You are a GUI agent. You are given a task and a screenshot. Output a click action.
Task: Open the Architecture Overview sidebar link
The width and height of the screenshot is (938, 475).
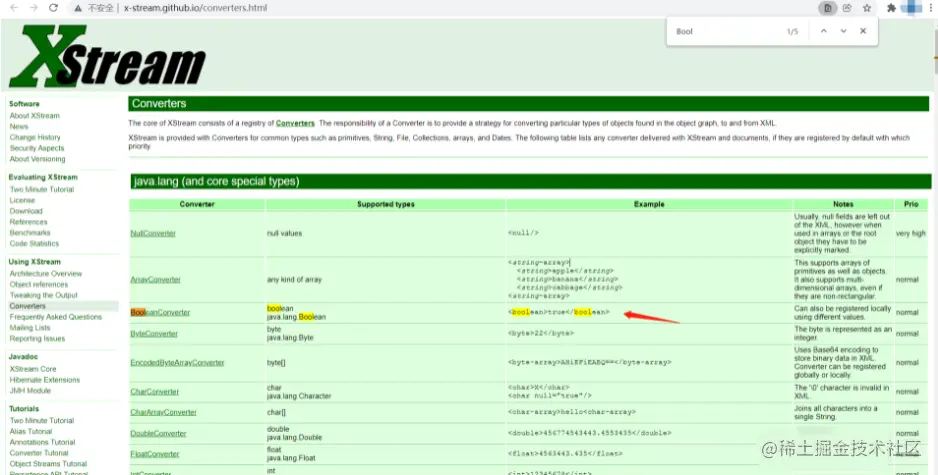click(45, 273)
